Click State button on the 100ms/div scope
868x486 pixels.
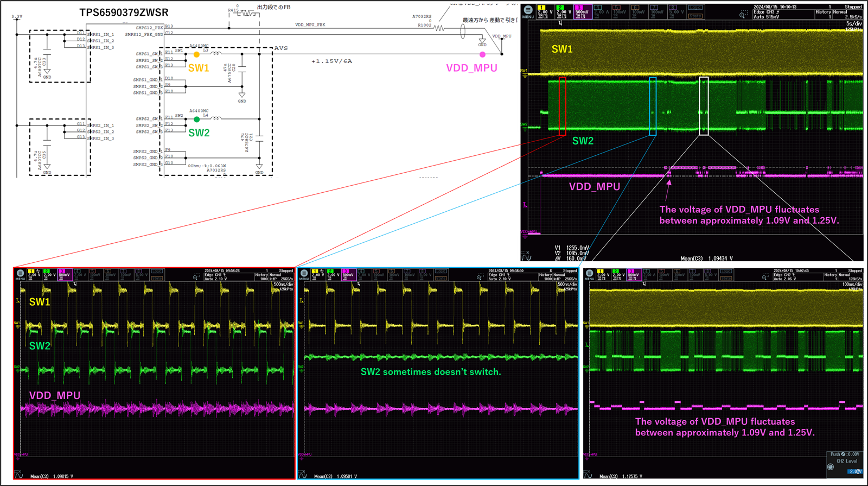pos(726,279)
